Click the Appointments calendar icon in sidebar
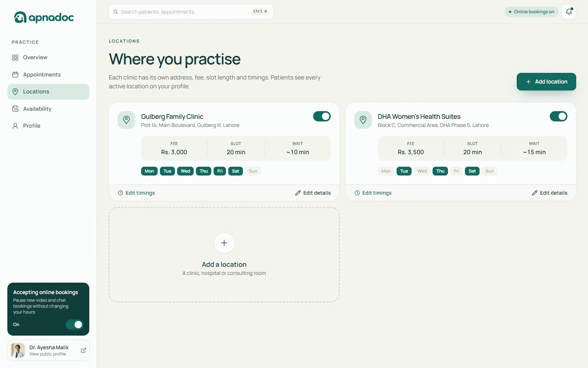588x368 pixels. pyautogui.click(x=15, y=75)
